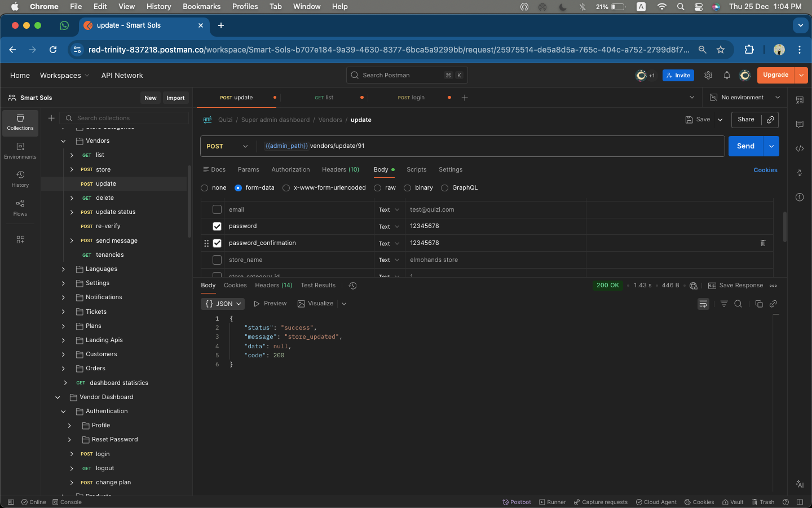Open the Console in the status bar
Viewport: 812px width, 508px height.
(x=67, y=502)
